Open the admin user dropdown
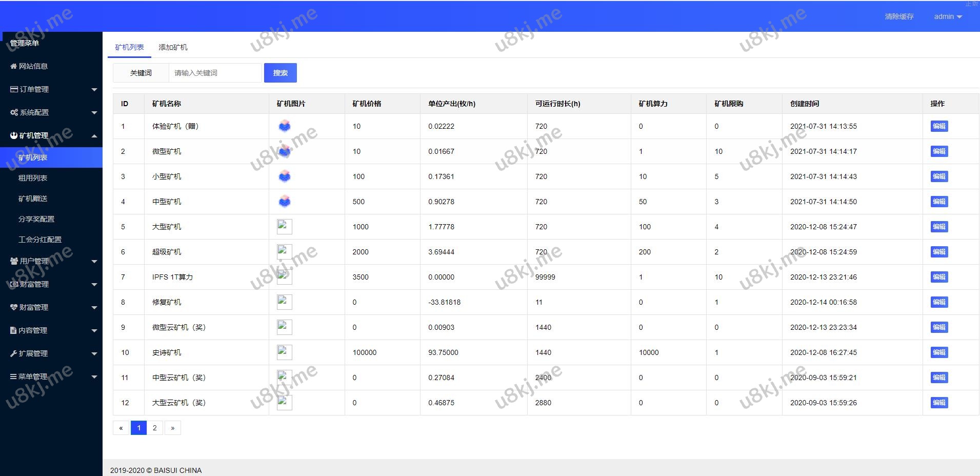 pos(947,16)
